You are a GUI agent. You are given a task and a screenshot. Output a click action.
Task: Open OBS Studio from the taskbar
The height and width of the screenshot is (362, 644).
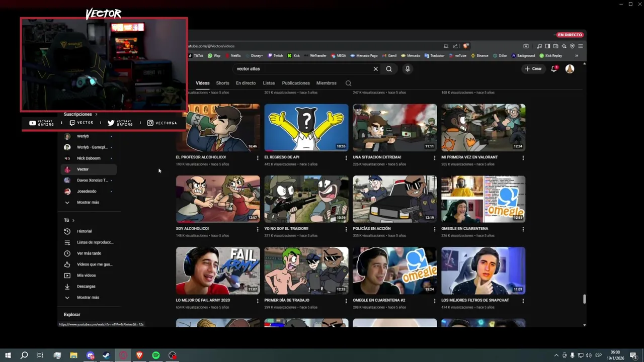coord(173,355)
